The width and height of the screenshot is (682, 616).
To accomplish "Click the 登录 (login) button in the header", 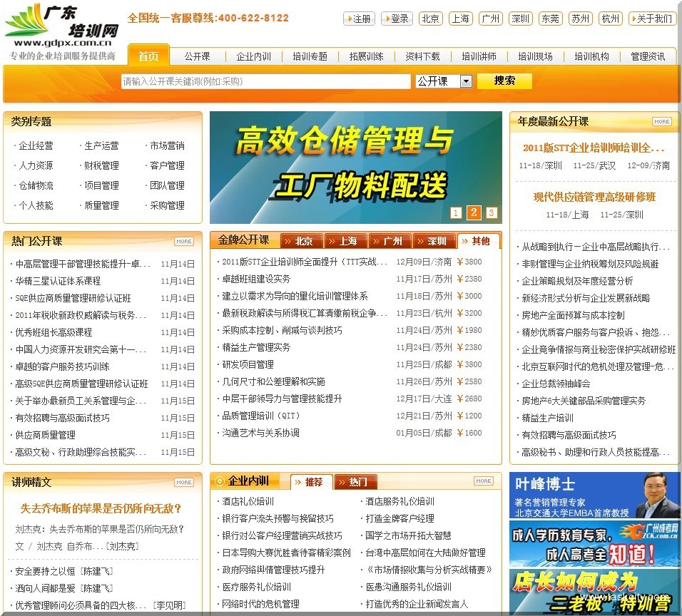I will click(397, 19).
